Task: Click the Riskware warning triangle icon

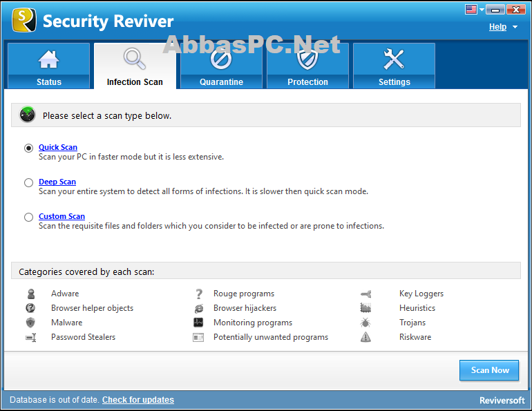Action: [x=365, y=337]
